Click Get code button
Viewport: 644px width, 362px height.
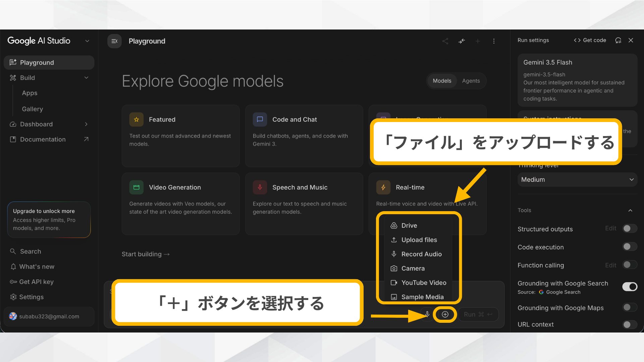(590, 40)
